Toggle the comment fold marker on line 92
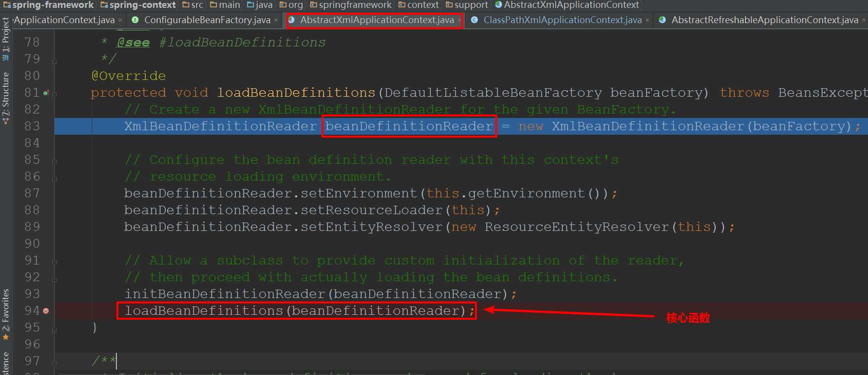The image size is (868, 375). [55, 279]
